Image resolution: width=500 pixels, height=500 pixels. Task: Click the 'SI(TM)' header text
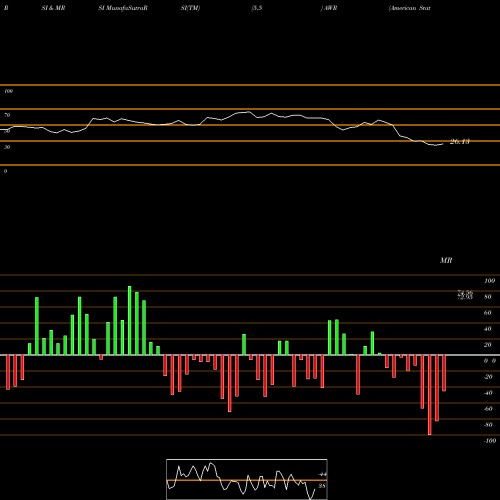tap(190, 8)
